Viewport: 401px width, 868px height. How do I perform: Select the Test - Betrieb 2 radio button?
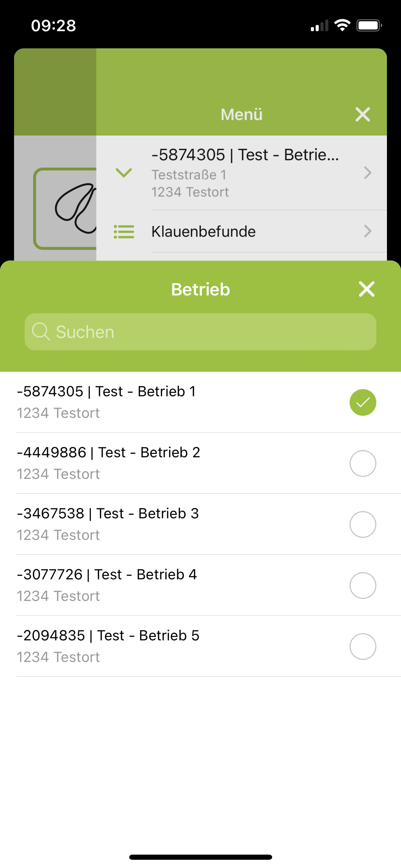(x=363, y=463)
